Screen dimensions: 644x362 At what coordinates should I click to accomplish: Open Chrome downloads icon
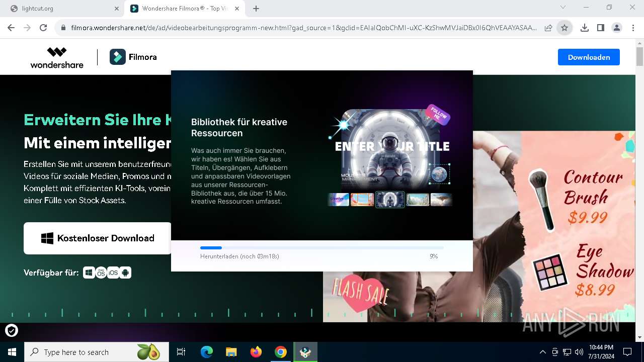(x=584, y=28)
